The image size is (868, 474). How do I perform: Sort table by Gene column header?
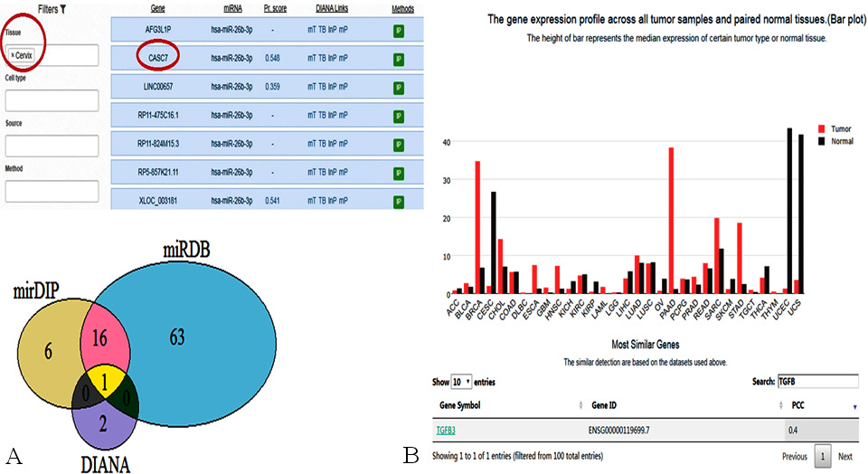click(x=157, y=9)
